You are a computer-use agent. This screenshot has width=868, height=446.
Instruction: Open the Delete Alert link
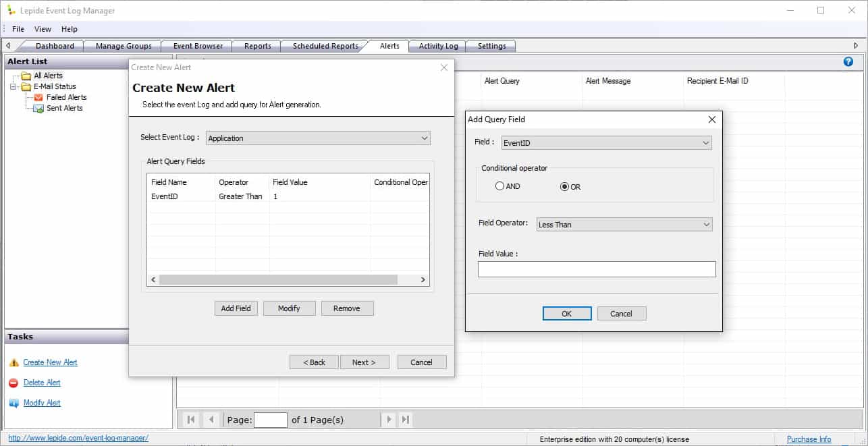42,383
